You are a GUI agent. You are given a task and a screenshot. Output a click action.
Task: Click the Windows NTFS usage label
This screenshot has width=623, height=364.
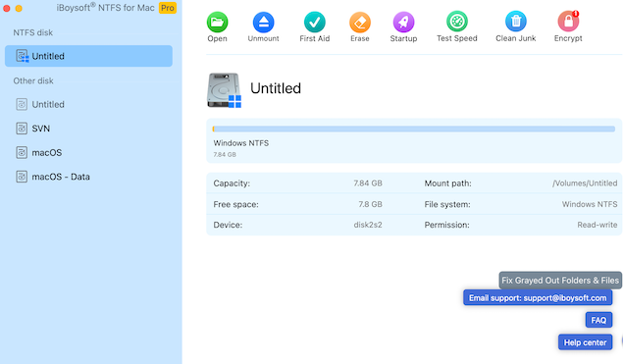(x=240, y=143)
